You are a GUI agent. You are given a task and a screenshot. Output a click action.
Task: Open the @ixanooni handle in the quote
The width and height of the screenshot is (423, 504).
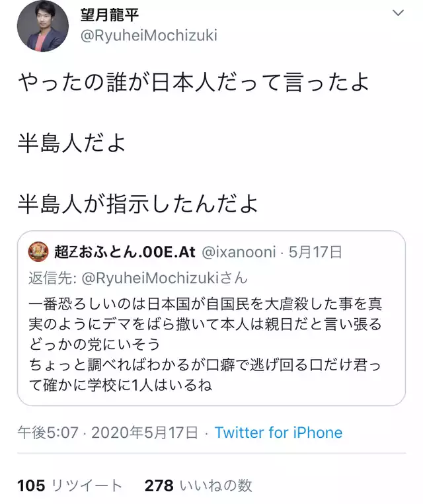[x=239, y=252]
